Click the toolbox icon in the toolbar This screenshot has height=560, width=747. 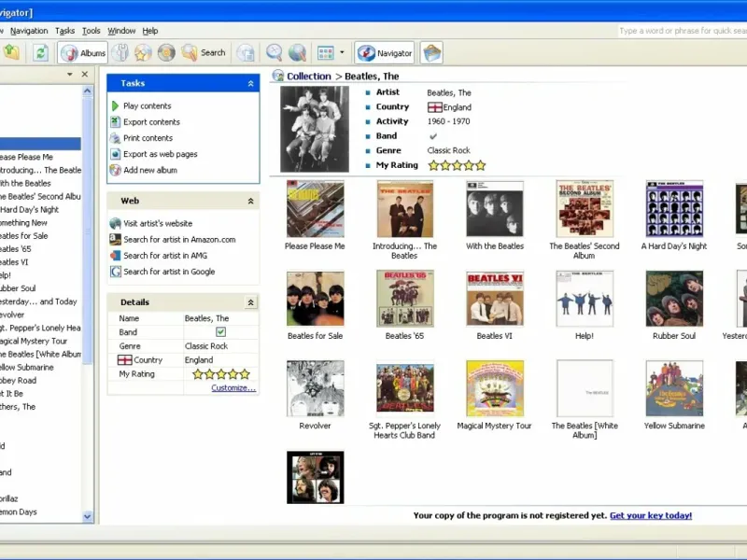[x=431, y=52]
